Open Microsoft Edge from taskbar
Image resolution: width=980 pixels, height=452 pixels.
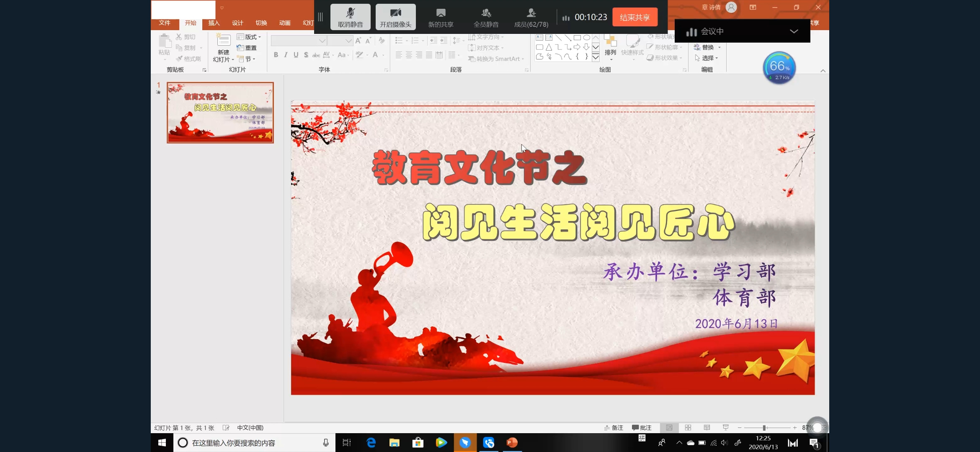(371, 442)
